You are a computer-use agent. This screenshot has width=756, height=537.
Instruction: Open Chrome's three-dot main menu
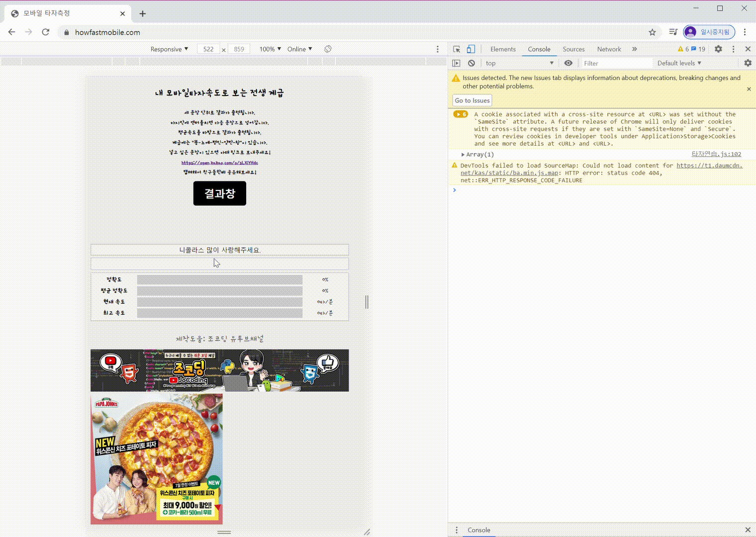745,32
